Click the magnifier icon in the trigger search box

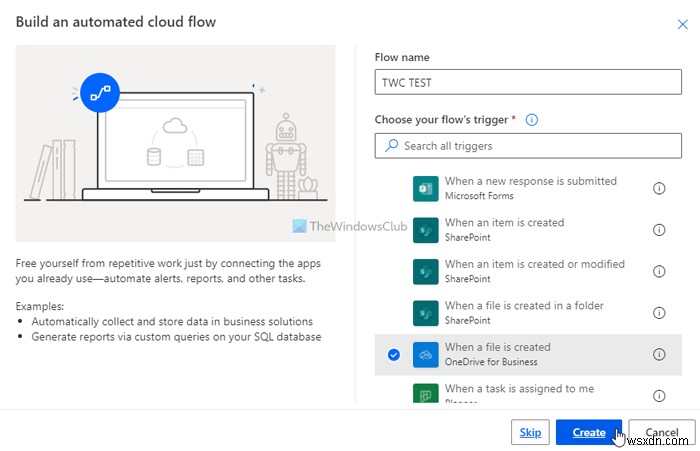coord(391,146)
